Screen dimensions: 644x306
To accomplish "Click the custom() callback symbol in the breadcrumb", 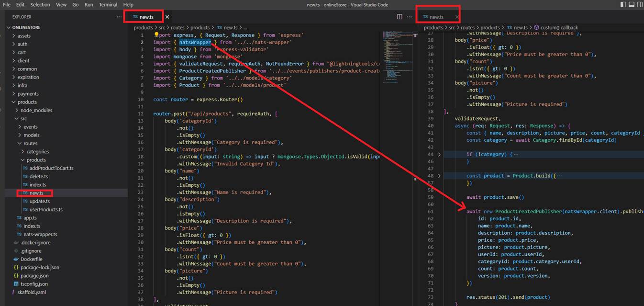I will [559, 28].
